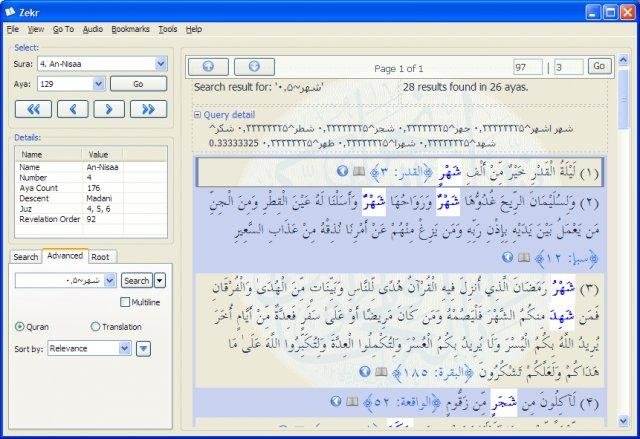640x439 pixels.
Task: Open book icon for result 1 Al-Qadr
Action: click(359, 171)
